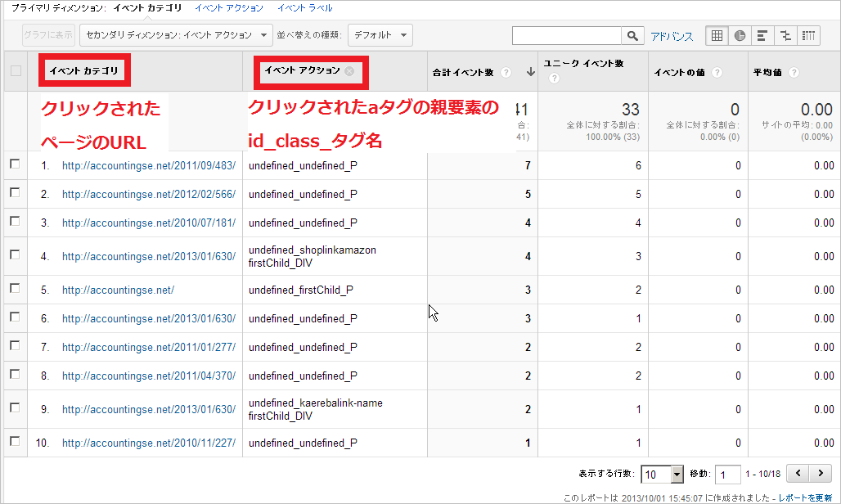This screenshot has height=504, width=841.
Task: Open the 表示する行数 rows dropdown
Action: click(x=662, y=475)
